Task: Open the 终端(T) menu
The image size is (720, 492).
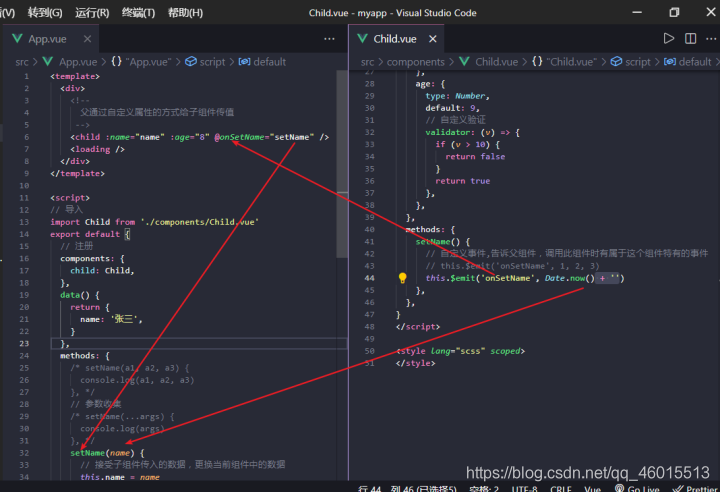Action: (x=138, y=13)
